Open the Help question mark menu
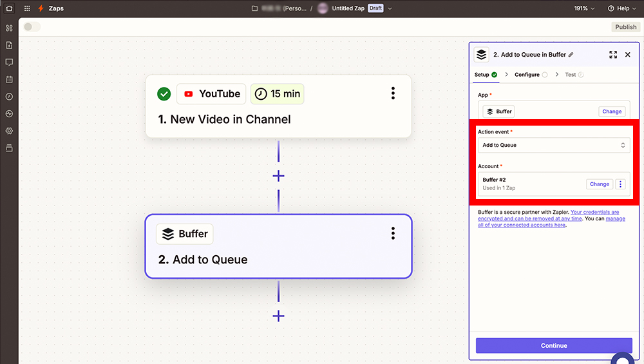The height and width of the screenshot is (364, 644). pos(622,8)
